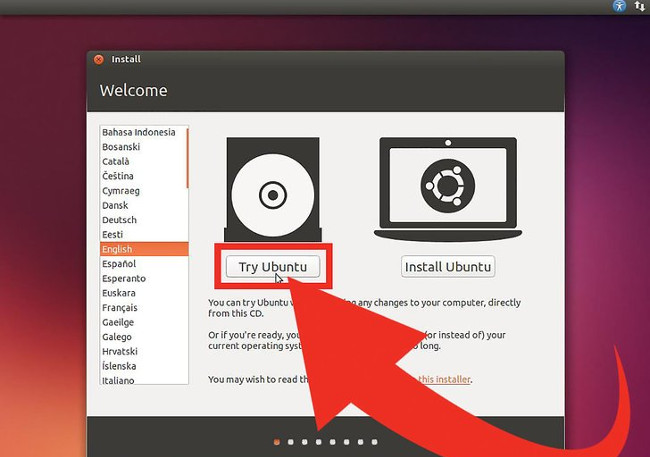Close the Install window
This screenshot has height=457, width=650.
click(x=99, y=59)
